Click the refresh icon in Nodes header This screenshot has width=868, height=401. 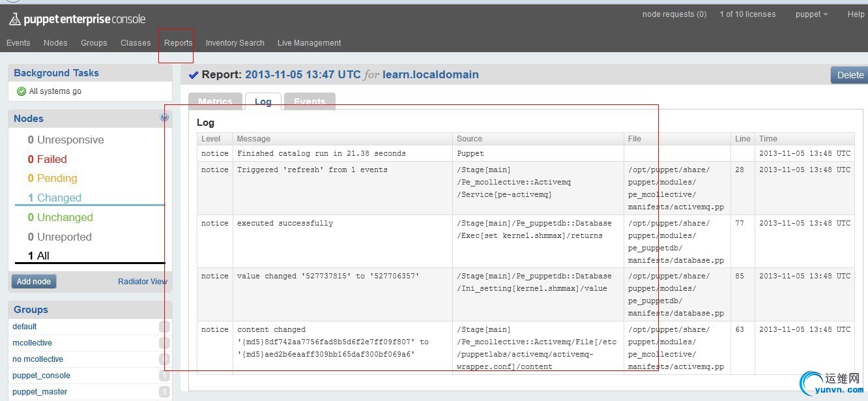coord(164,117)
